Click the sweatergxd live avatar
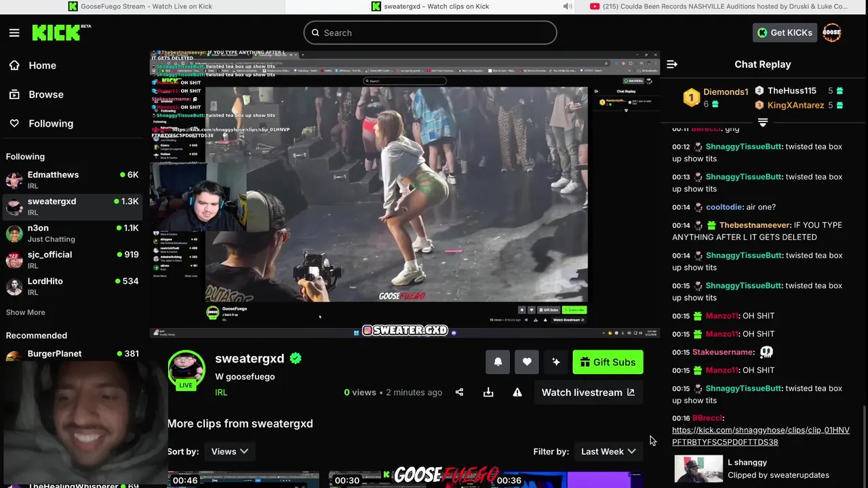The width and height of the screenshot is (868, 488). click(x=186, y=369)
